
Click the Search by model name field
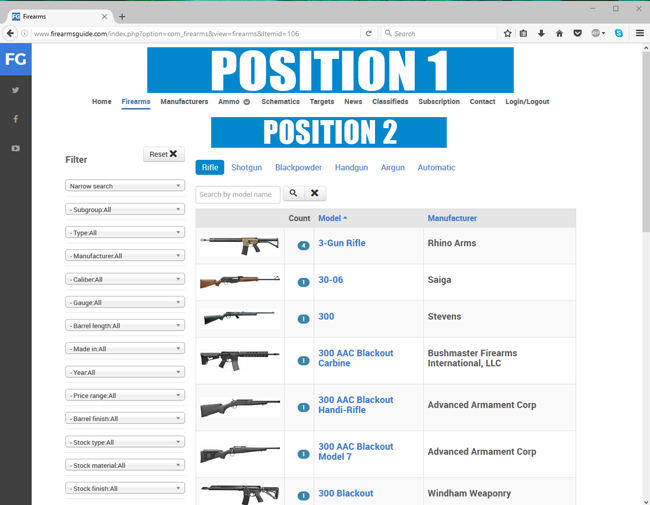tap(238, 194)
